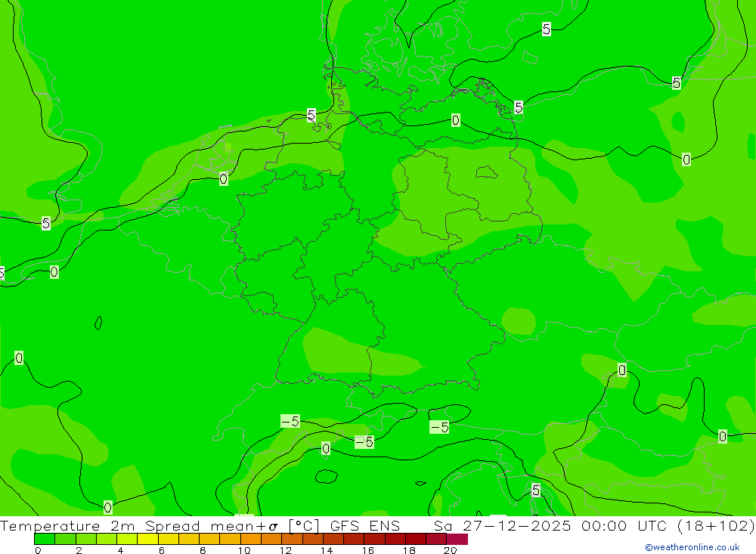756x554 pixels.
Task: Click the legend tick label 2
Action: (x=79, y=550)
